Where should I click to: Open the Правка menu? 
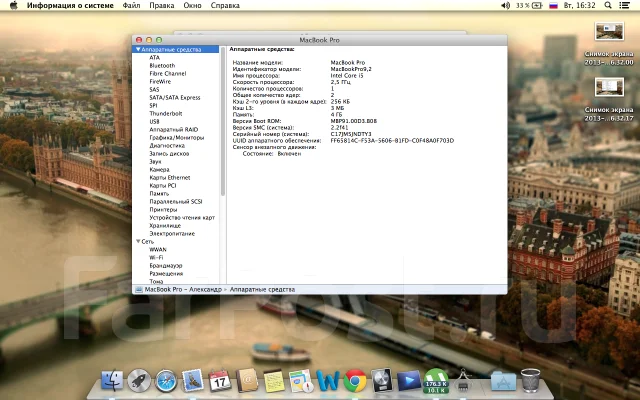pyautogui.click(x=162, y=6)
